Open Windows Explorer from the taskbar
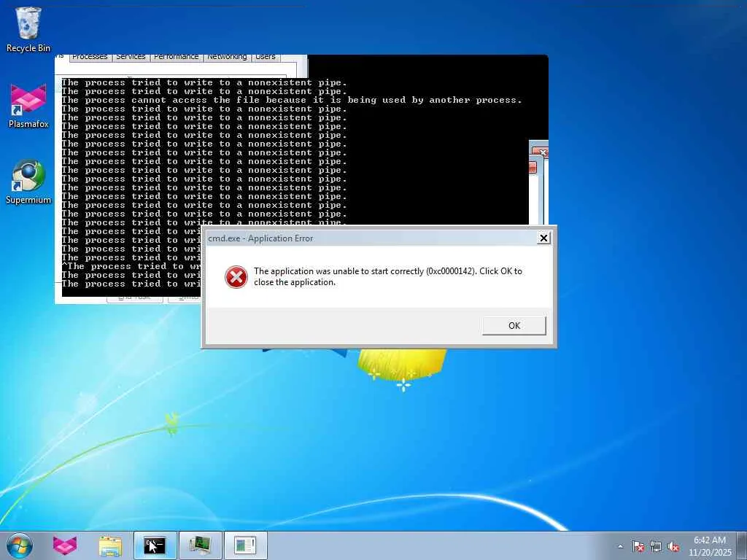 [x=110, y=545]
